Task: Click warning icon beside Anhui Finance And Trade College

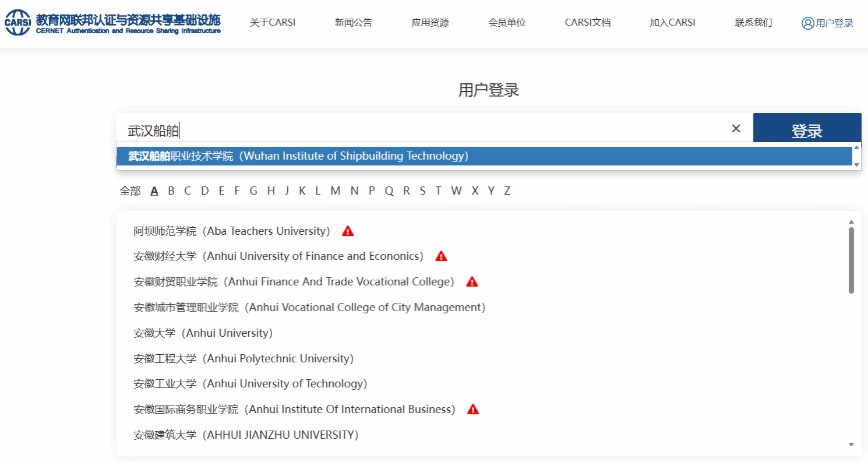Action: click(472, 282)
